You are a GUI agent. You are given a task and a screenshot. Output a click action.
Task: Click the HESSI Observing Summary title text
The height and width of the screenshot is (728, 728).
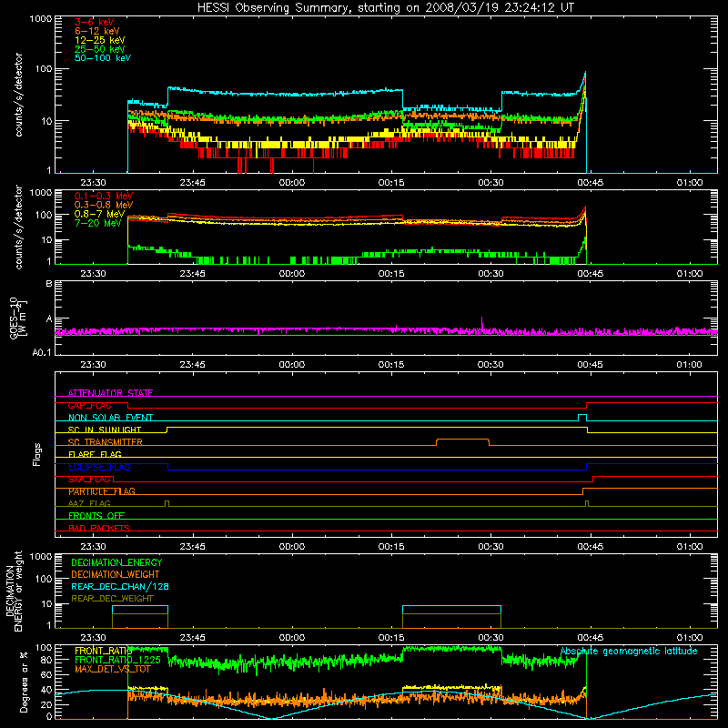(385, 8)
